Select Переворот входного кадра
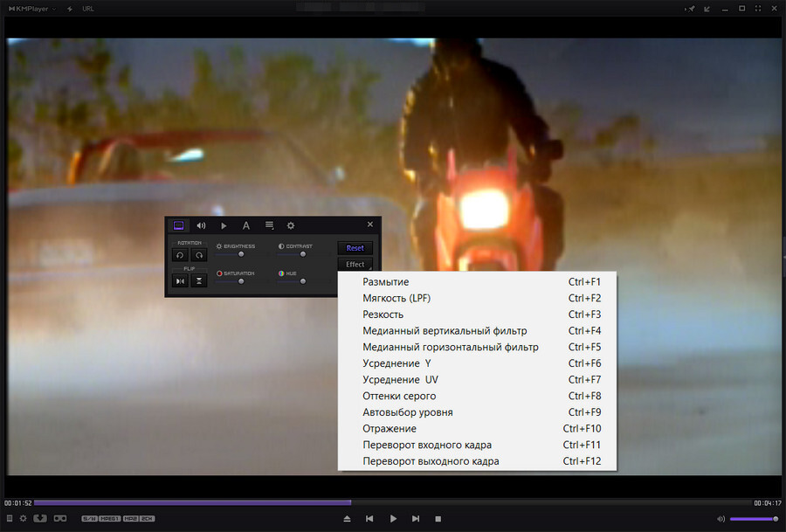The image size is (786, 532). tap(477, 445)
